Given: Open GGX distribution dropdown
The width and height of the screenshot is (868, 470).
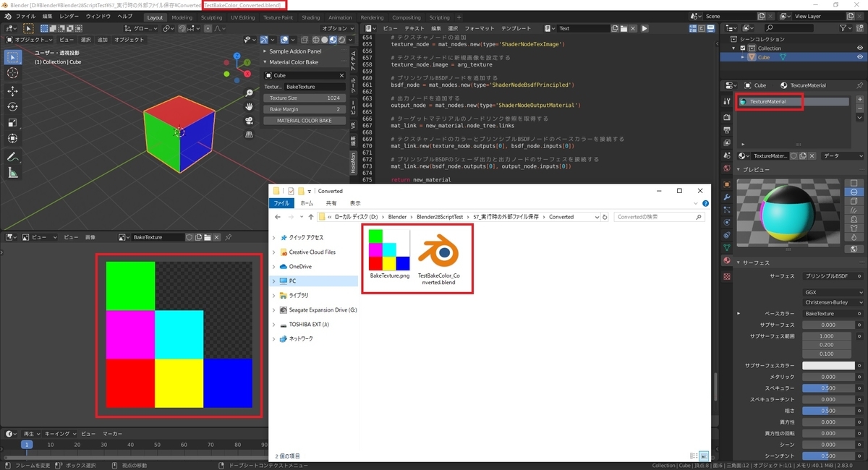Looking at the screenshot, I should (x=832, y=292).
